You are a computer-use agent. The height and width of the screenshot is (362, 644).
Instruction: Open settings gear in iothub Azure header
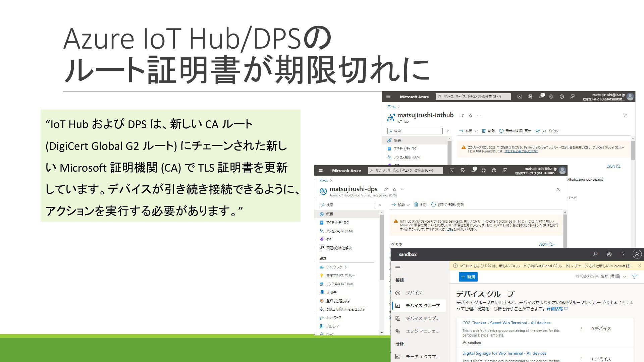pyautogui.click(x=551, y=97)
